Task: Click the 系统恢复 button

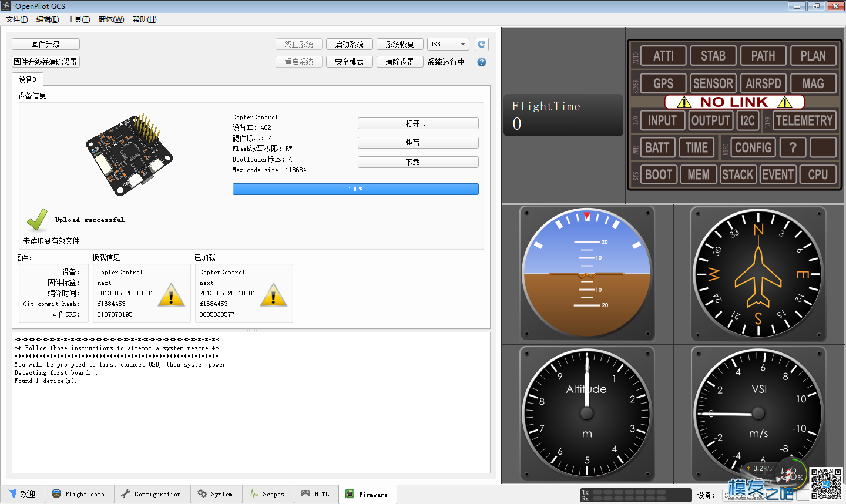Action: click(400, 44)
